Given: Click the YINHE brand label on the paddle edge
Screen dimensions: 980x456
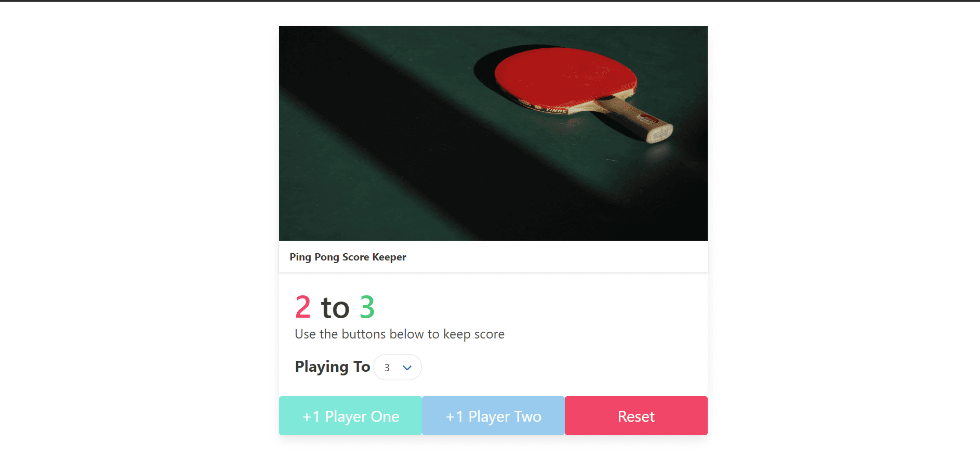Looking at the screenshot, I should point(556,110).
